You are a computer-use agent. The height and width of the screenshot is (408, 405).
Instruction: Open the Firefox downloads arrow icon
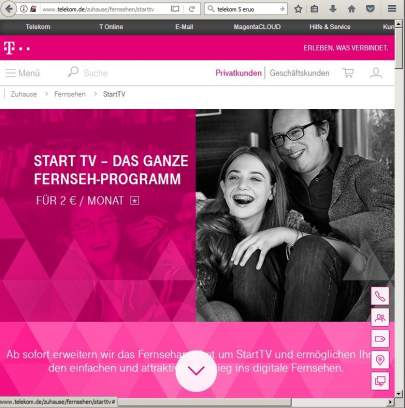(x=333, y=9)
